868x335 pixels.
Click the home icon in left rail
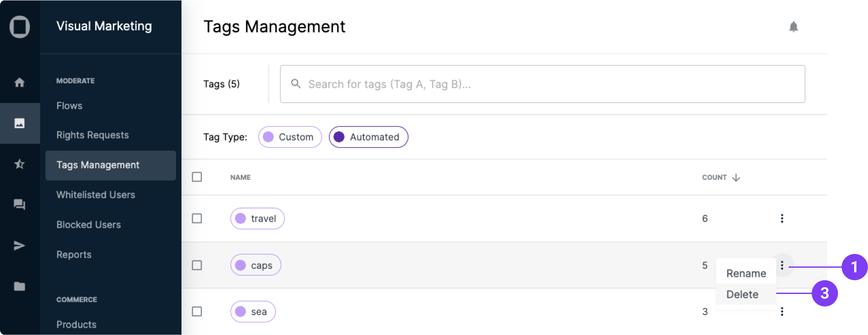20,82
